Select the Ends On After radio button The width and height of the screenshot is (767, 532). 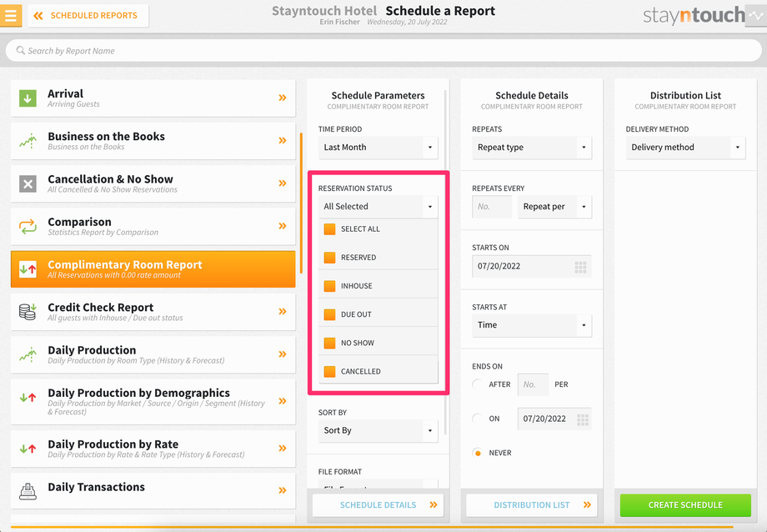point(478,384)
